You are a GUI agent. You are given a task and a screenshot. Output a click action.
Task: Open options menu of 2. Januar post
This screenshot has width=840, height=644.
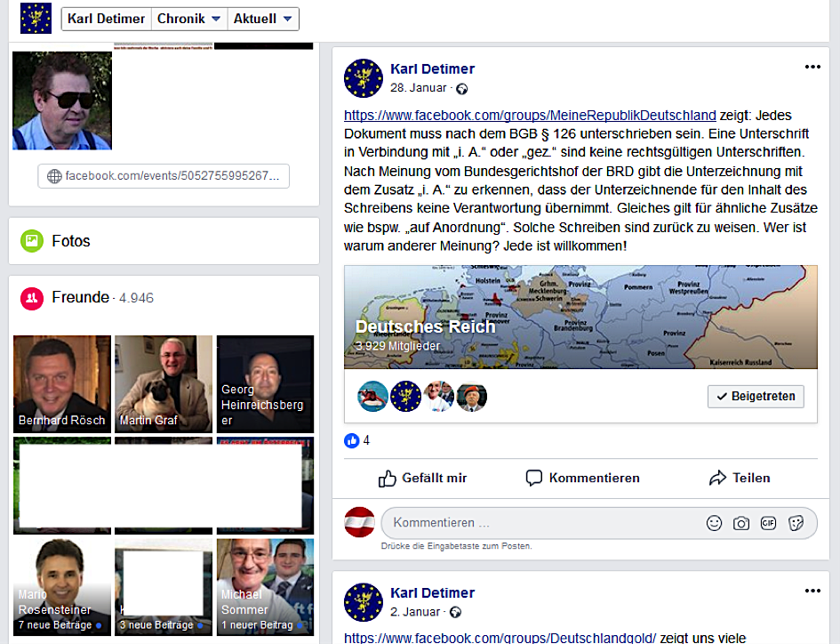coord(812,591)
